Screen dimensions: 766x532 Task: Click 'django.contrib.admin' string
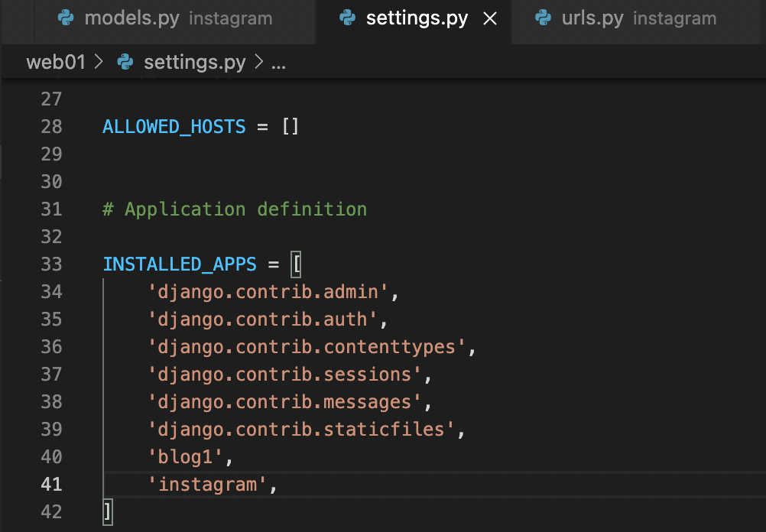(x=268, y=292)
